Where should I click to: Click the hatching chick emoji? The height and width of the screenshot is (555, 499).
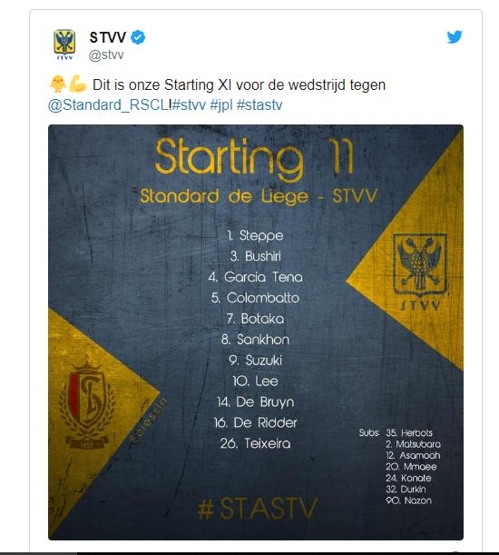pyautogui.click(x=57, y=84)
